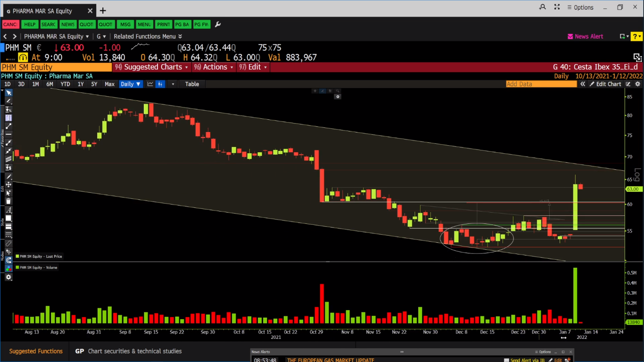Click the green NEWS button
The height and width of the screenshot is (362, 644).
pyautogui.click(x=68, y=24)
